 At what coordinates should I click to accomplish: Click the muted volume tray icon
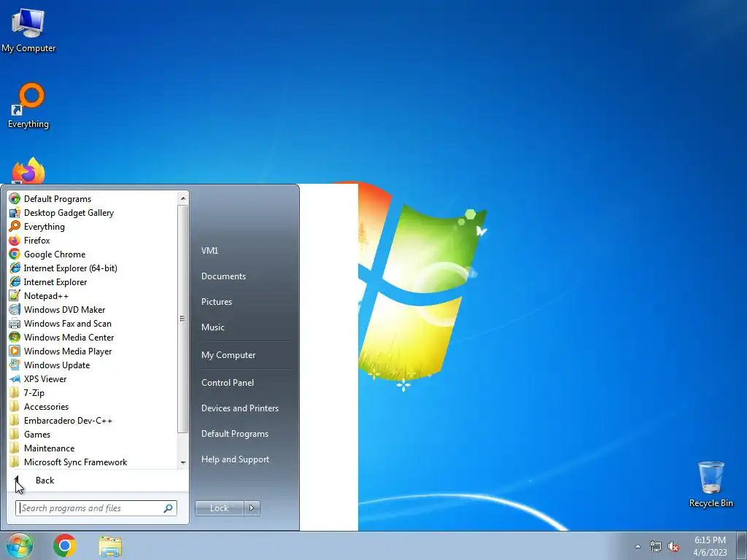673,546
